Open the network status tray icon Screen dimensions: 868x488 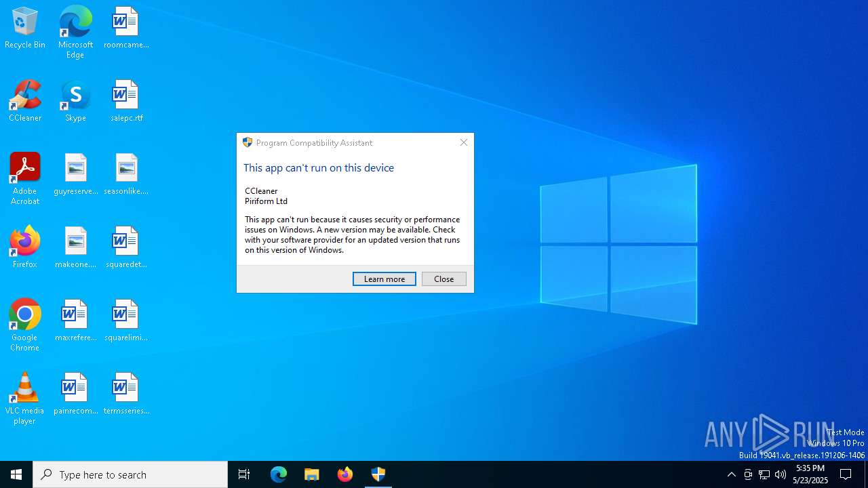pyautogui.click(x=764, y=474)
